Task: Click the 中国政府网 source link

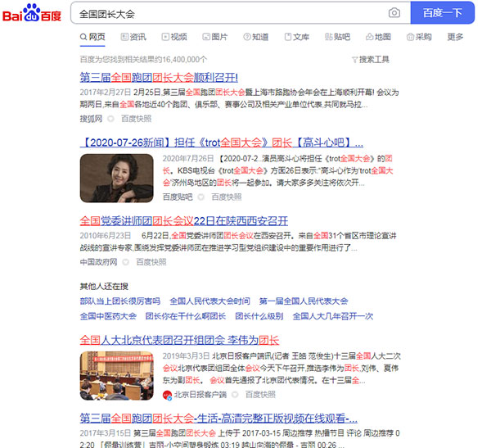Action: coord(98,262)
